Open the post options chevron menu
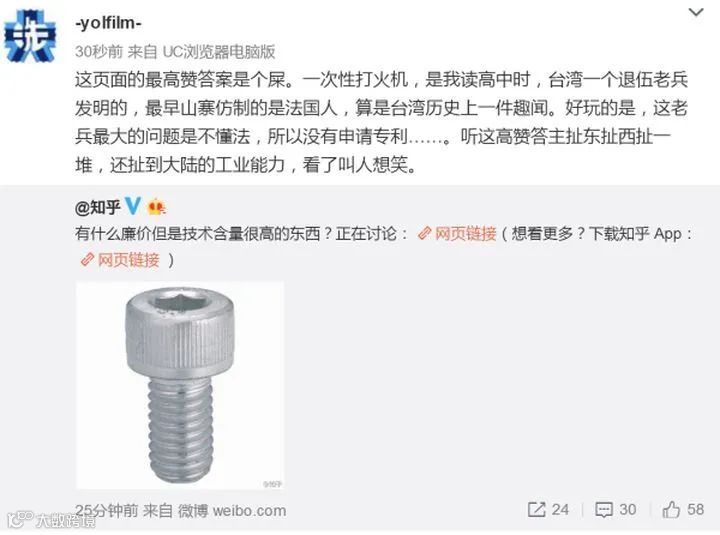The height and width of the screenshot is (535, 720). click(696, 13)
